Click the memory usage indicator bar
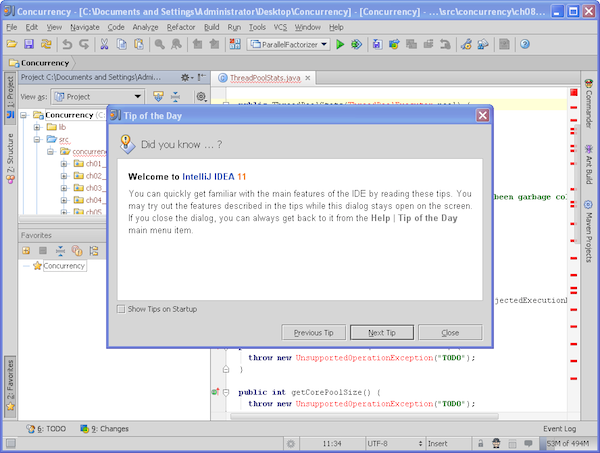Screen dimensions: 600x453 (563, 442)
